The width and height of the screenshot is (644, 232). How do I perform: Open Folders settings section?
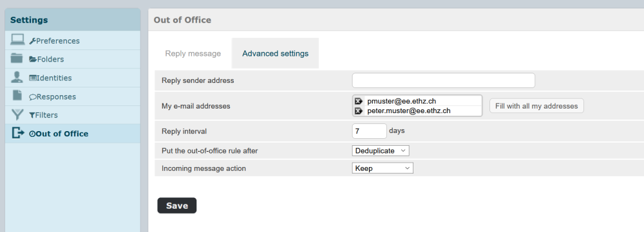(x=73, y=59)
